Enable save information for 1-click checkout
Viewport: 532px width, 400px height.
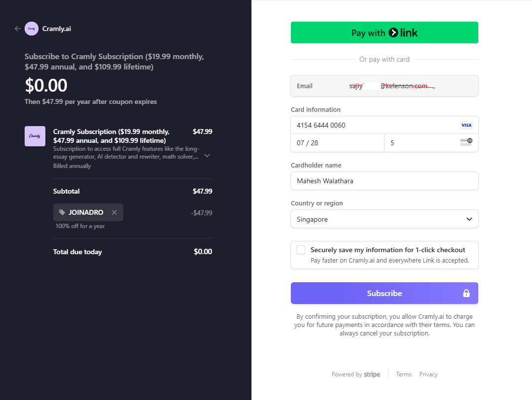coord(301,250)
